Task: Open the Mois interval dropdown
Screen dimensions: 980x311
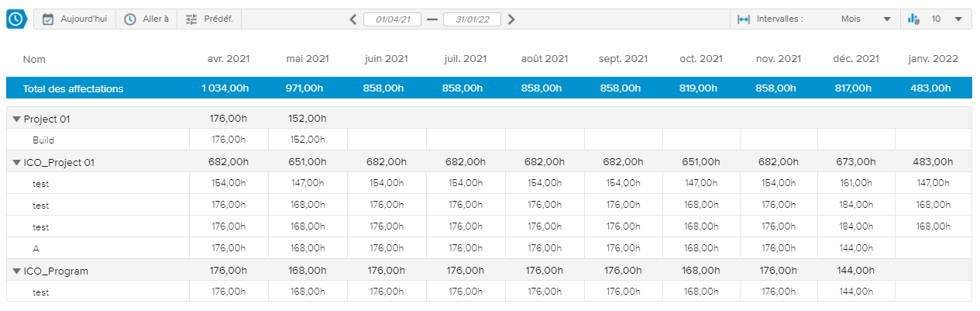Action: (x=865, y=19)
